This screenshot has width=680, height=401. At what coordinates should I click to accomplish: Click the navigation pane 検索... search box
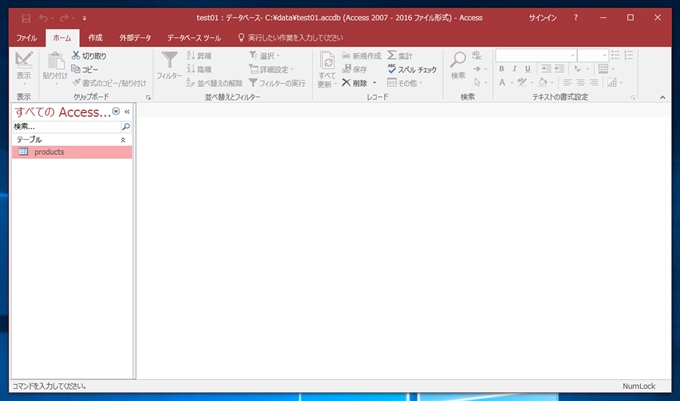(66, 127)
